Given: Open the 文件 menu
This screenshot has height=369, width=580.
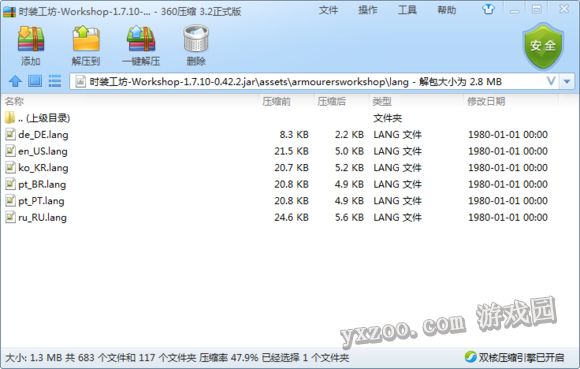Looking at the screenshot, I should click(x=328, y=10).
